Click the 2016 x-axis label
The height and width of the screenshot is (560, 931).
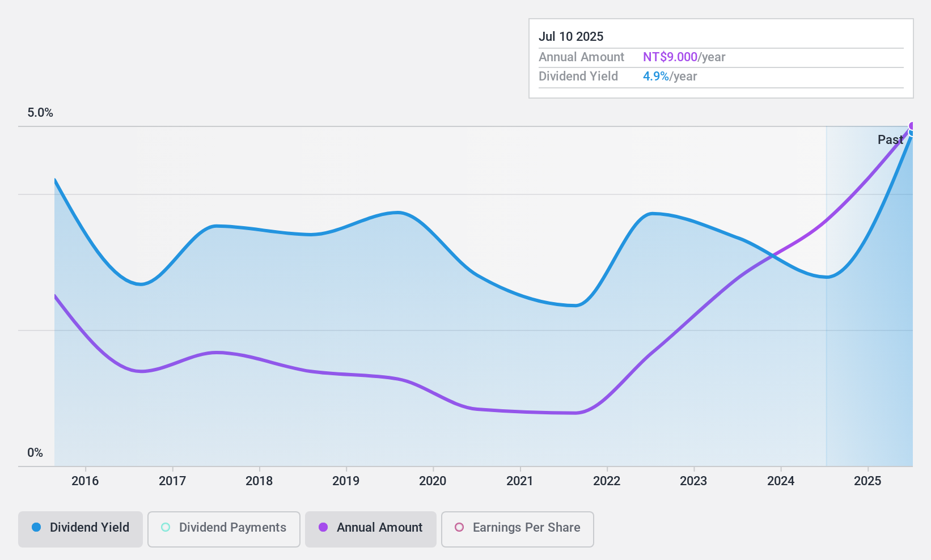coord(85,481)
